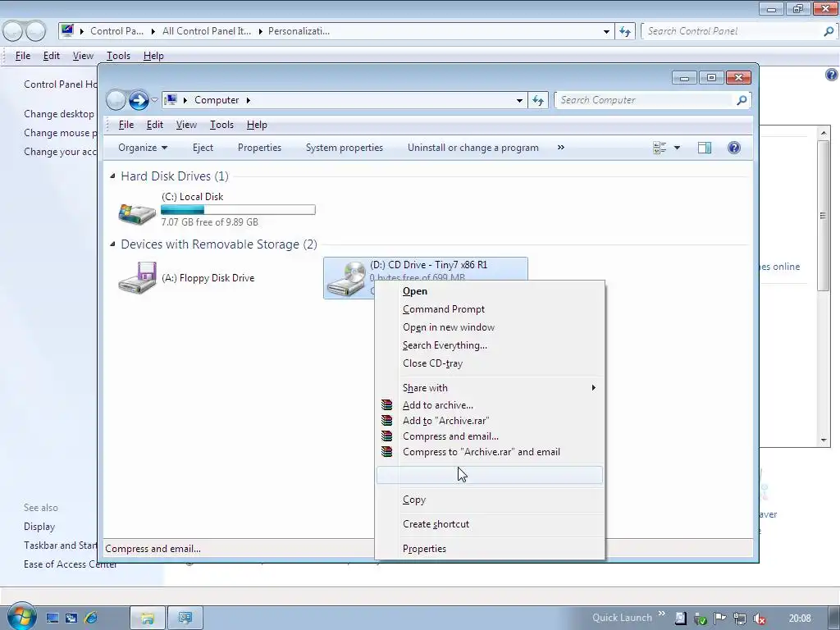Open Tools menu in Computer window
840x630 pixels.
click(x=221, y=125)
